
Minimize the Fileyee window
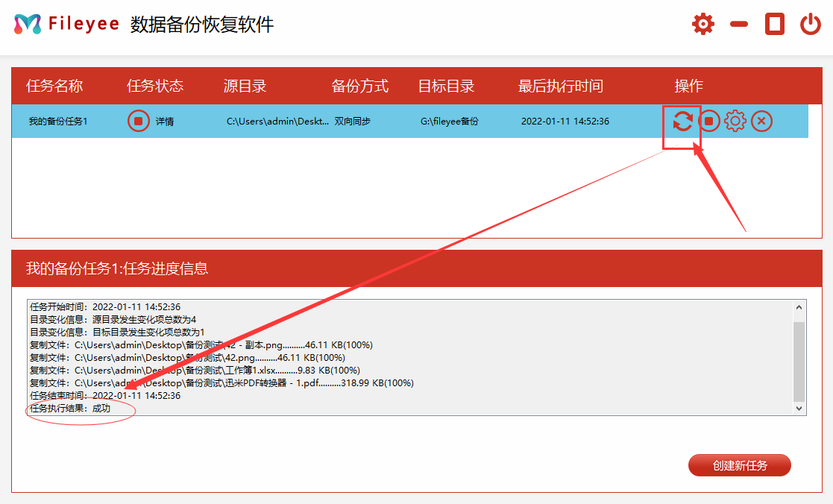point(739,24)
